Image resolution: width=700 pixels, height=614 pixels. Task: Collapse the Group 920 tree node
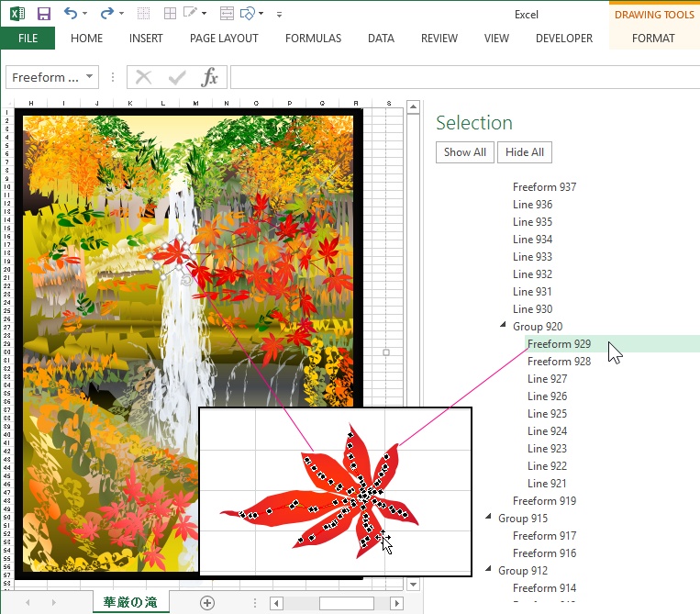(503, 326)
